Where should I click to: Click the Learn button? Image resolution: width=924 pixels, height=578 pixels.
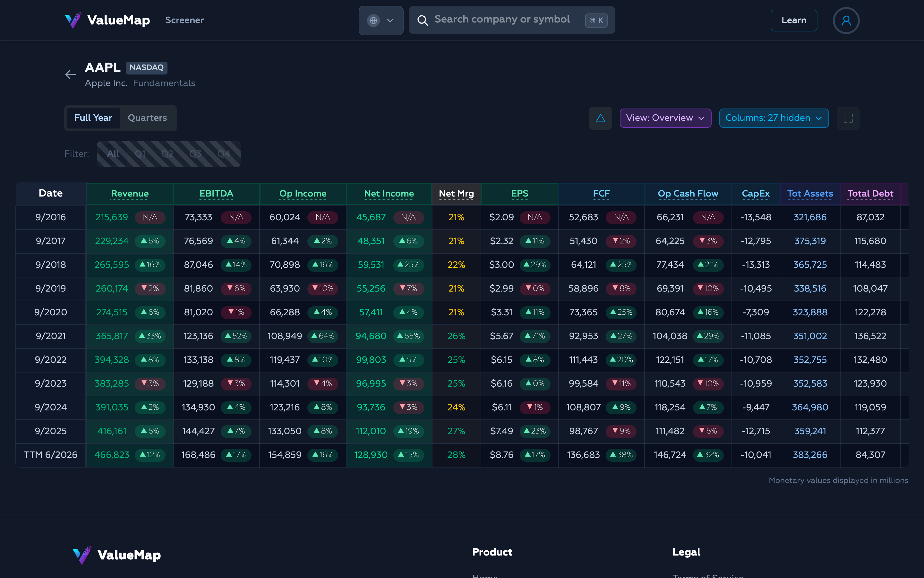794,20
